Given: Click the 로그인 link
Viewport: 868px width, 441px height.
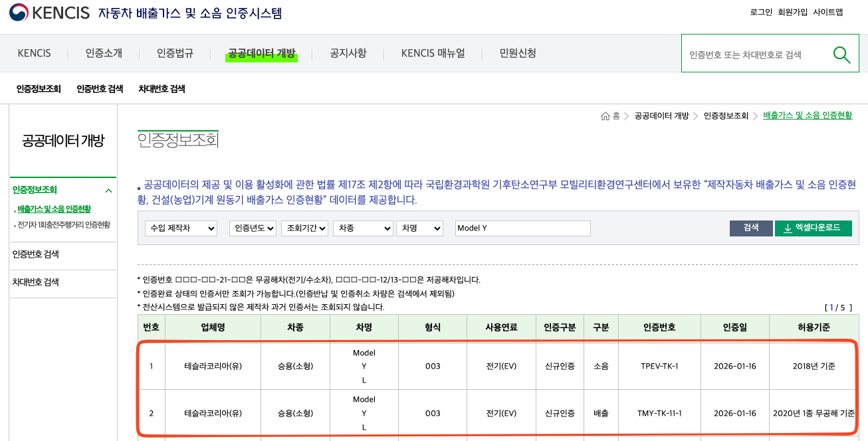Looking at the screenshot, I should pyautogui.click(x=761, y=12).
